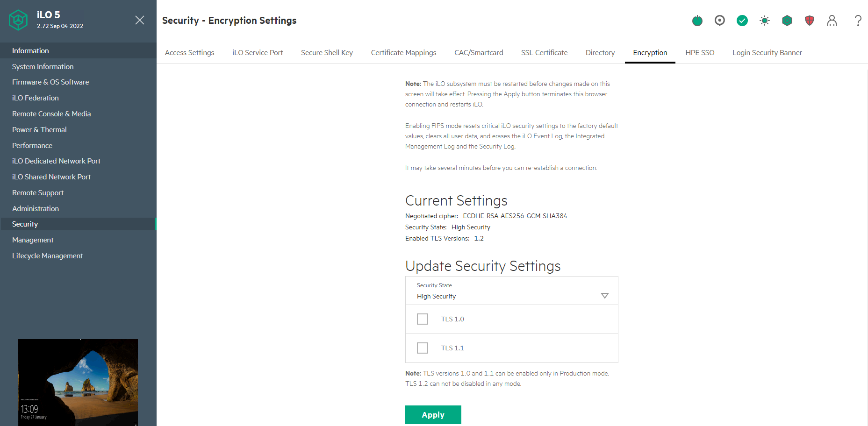Switch to the SSL Certificate tab

[x=544, y=53]
